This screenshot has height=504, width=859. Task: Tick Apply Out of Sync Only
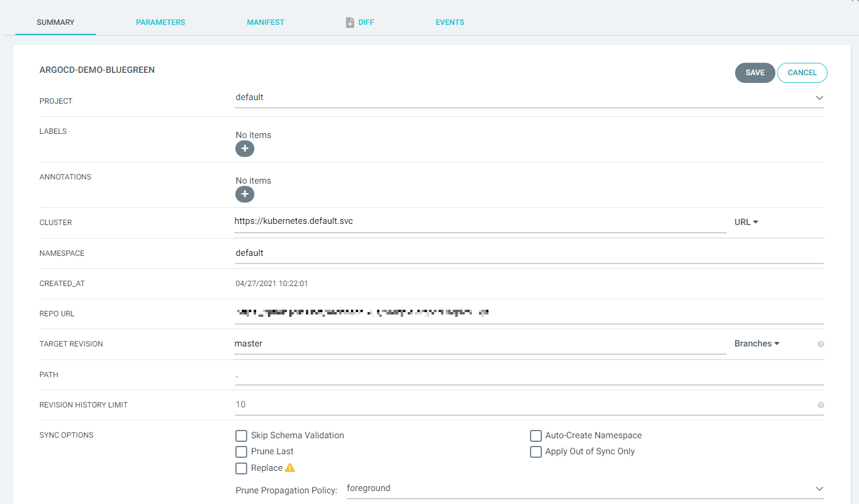536,452
